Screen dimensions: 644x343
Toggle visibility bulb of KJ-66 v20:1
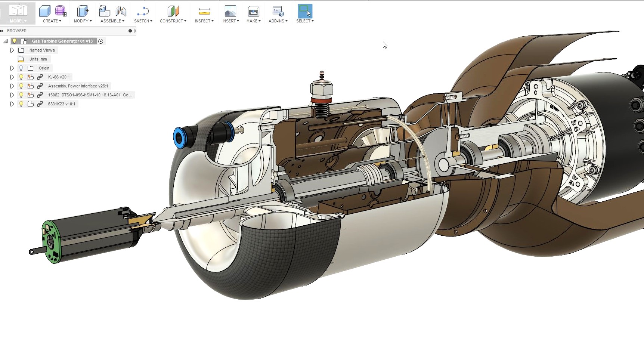pyautogui.click(x=21, y=77)
